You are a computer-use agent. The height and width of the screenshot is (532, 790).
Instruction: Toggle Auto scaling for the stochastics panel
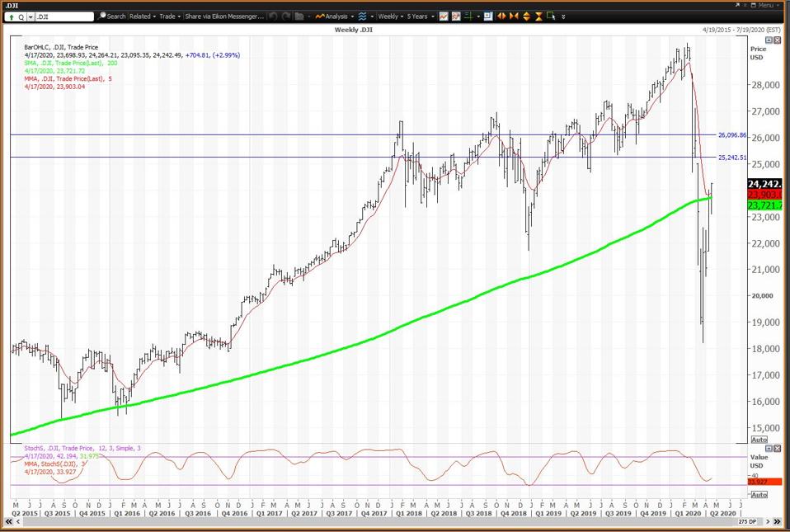click(x=759, y=494)
